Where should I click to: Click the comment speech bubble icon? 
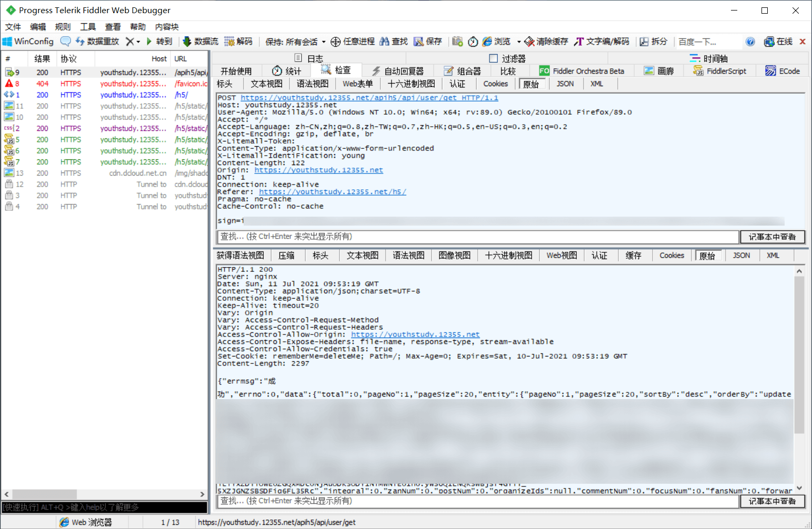pyautogui.click(x=65, y=41)
